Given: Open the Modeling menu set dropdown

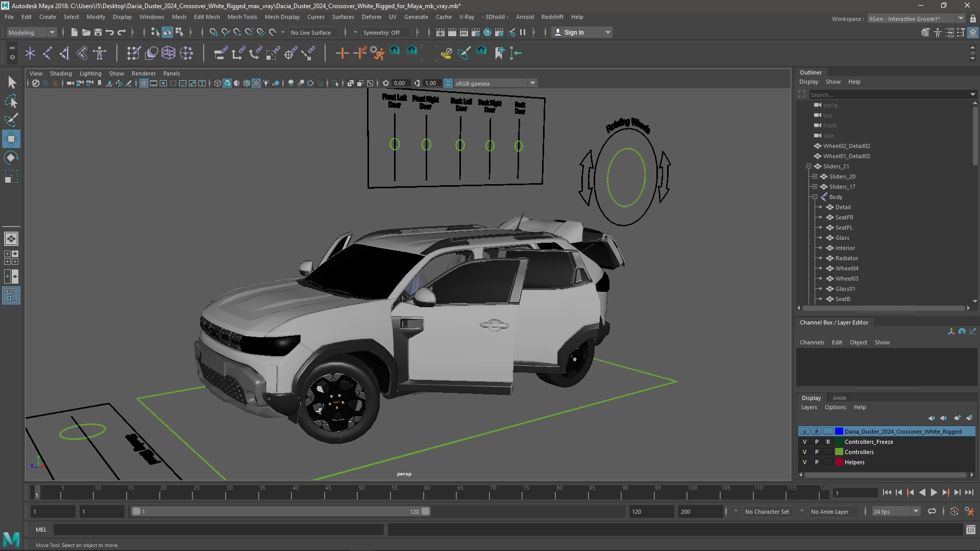Looking at the screenshot, I should pos(32,32).
